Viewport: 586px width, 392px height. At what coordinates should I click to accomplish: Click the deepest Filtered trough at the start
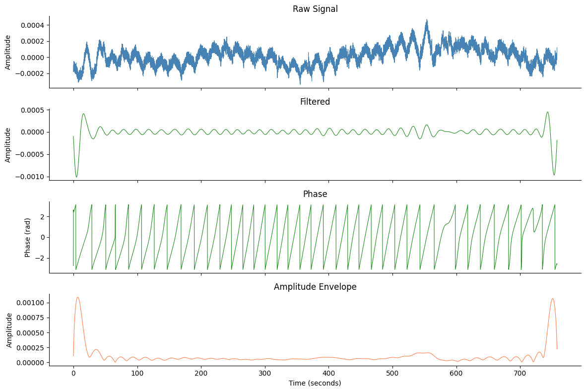(x=76, y=177)
